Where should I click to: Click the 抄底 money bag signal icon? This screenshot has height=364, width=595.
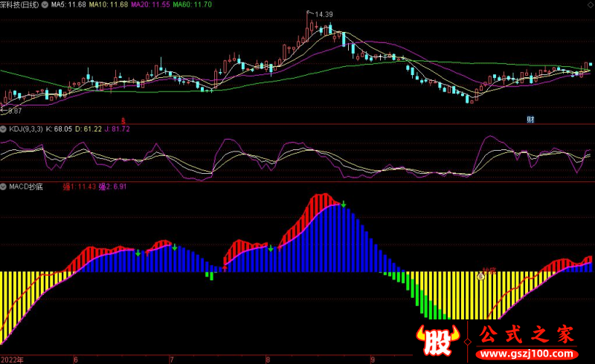point(481,276)
